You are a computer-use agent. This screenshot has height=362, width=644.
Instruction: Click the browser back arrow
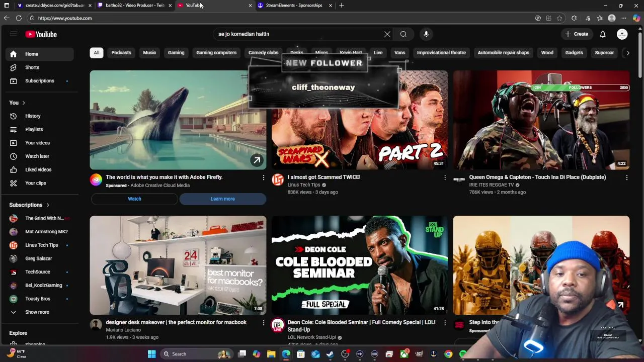click(7, 18)
